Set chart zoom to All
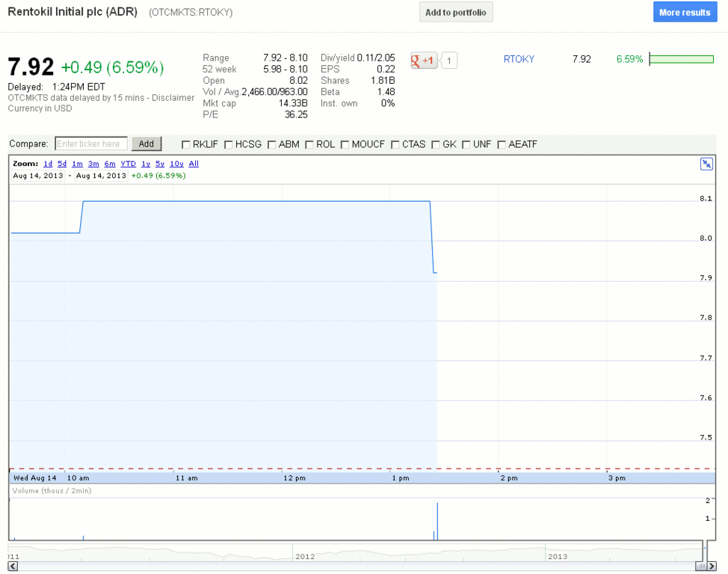The width and height of the screenshot is (728, 574). click(x=194, y=164)
